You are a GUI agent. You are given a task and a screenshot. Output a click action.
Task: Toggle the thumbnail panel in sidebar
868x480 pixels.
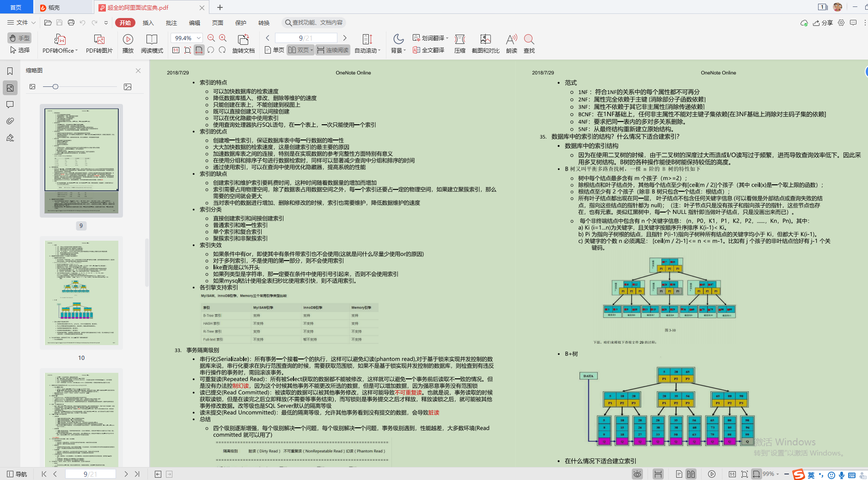point(10,88)
